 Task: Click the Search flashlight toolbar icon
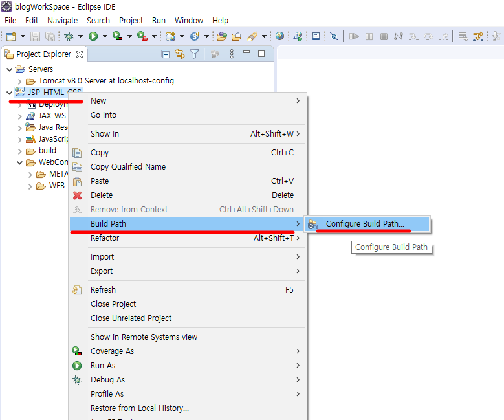tap(252, 36)
